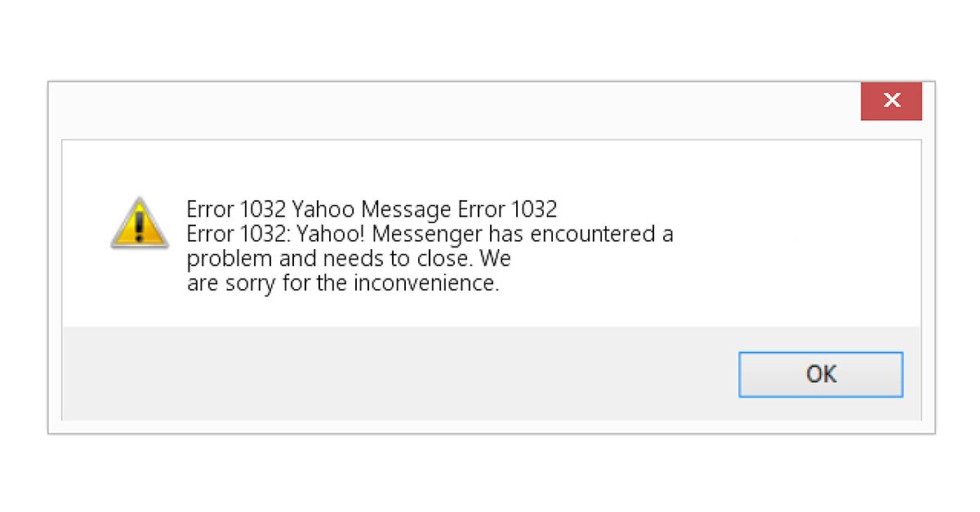The width and height of the screenshot is (980, 512).
Task: Click the "are sorry for the inconvenience." line
Action: click(342, 284)
